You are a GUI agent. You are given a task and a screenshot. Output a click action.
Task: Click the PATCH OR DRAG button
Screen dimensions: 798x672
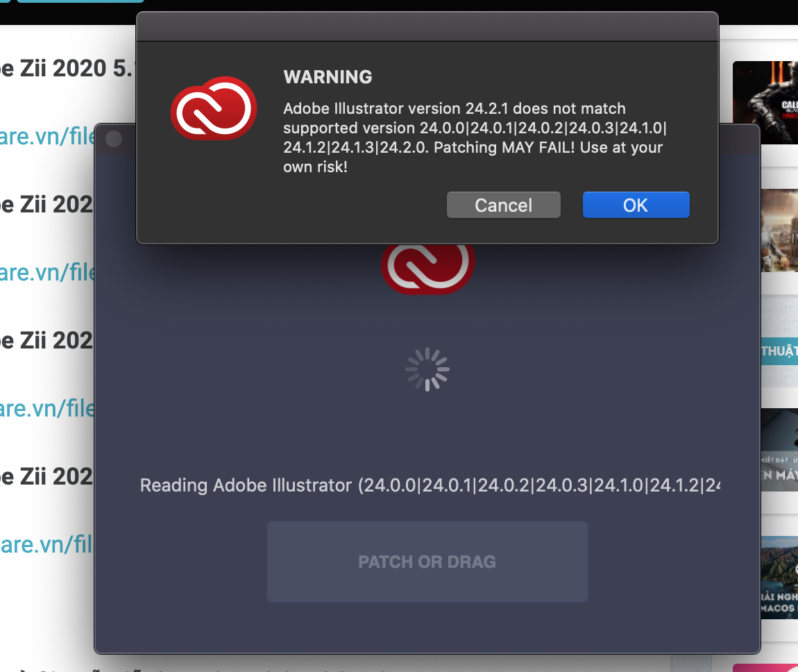[x=427, y=562]
